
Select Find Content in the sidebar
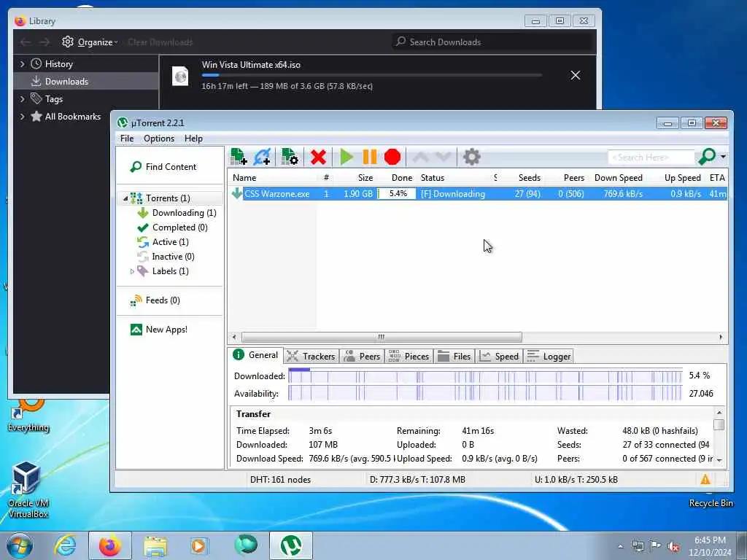tap(171, 167)
